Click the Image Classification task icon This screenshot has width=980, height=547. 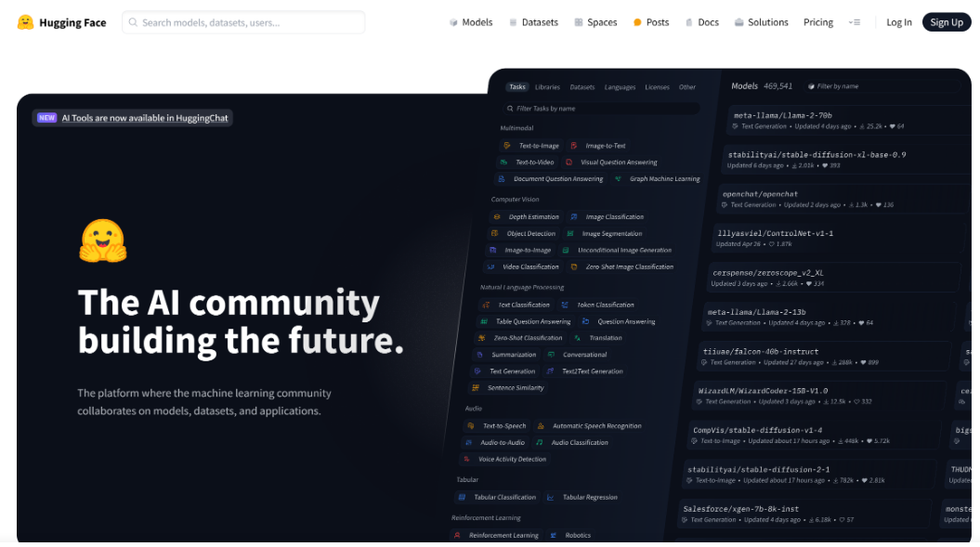(x=574, y=217)
